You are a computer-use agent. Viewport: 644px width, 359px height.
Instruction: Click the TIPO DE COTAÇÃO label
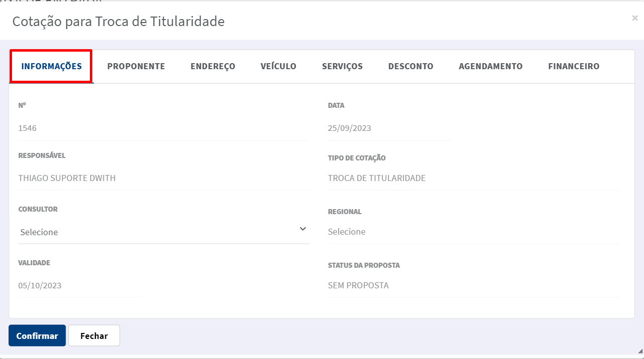click(357, 158)
